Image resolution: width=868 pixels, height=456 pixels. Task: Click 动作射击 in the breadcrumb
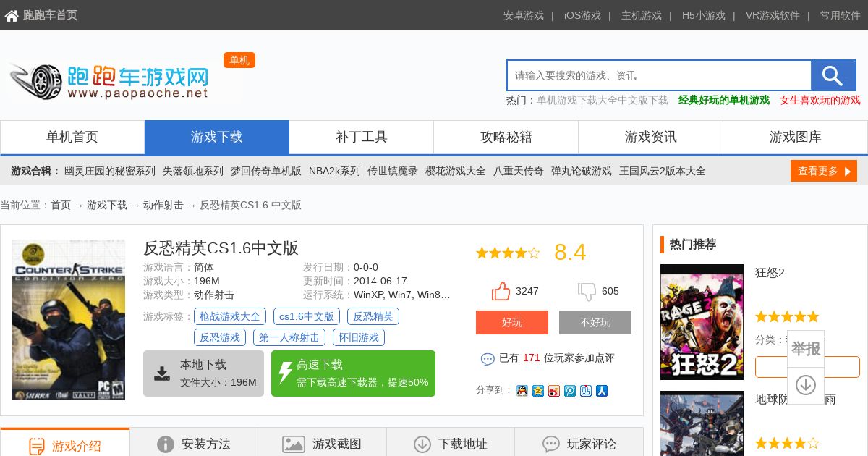[x=163, y=206]
